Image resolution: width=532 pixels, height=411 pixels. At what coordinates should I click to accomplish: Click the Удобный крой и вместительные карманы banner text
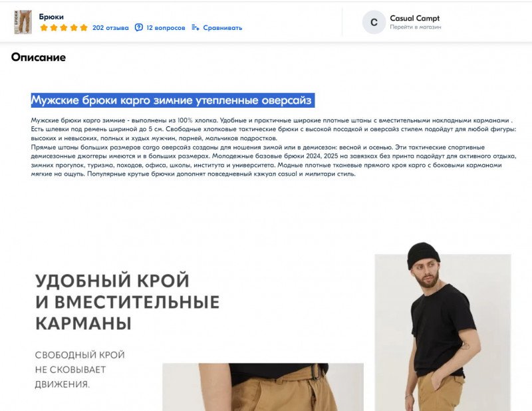[x=127, y=301]
